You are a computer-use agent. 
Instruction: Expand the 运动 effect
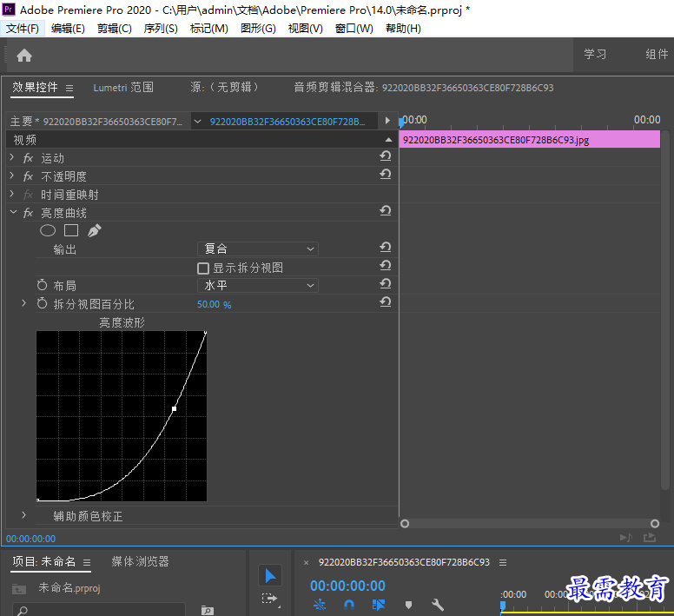tap(12, 158)
